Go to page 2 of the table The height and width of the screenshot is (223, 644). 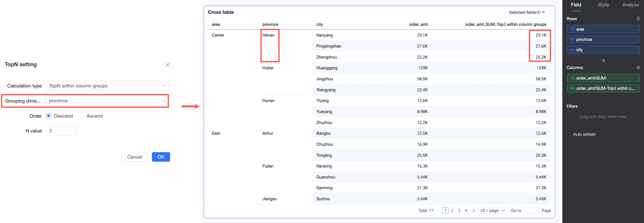(452, 210)
